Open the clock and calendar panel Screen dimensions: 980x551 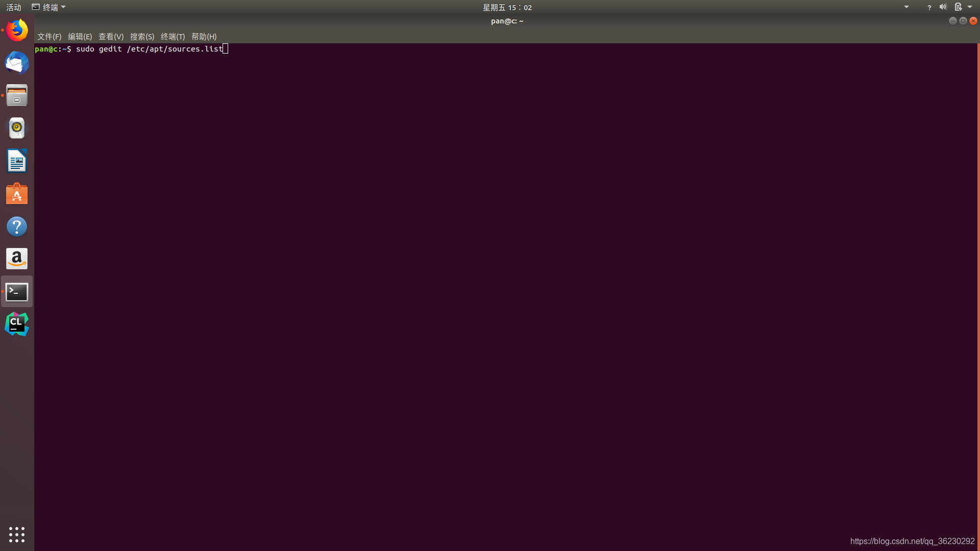coord(507,7)
